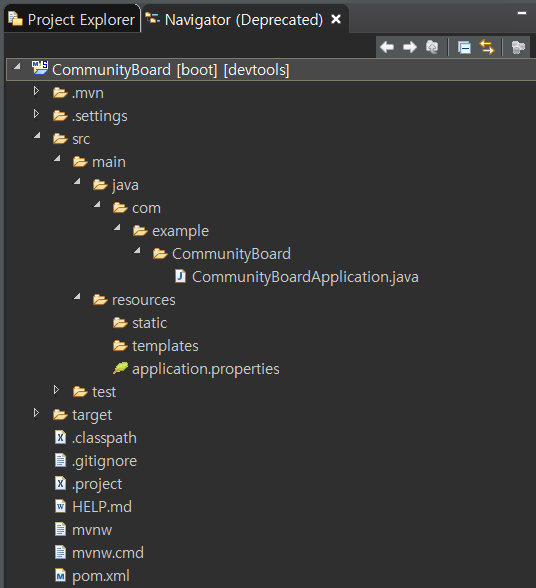Select the CommunityBoard package folder label
This screenshot has width=536, height=588.
[231, 254]
